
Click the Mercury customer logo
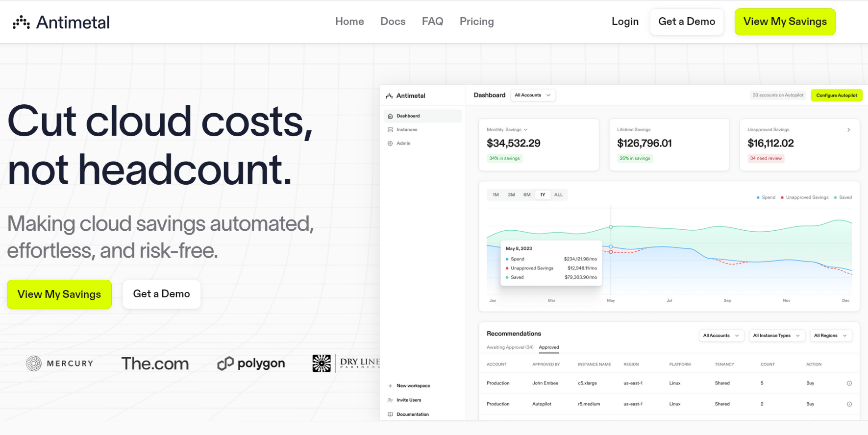60,363
